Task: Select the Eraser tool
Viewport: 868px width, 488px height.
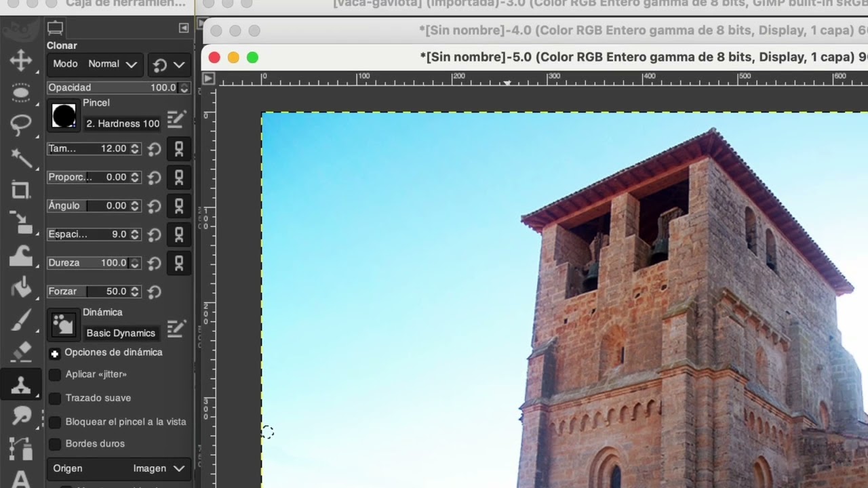Action: coord(20,352)
